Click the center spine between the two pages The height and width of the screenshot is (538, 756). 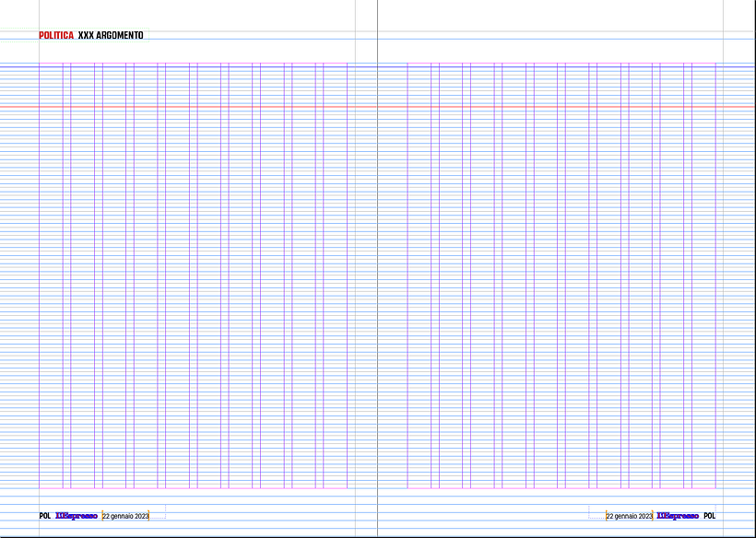tap(378, 276)
